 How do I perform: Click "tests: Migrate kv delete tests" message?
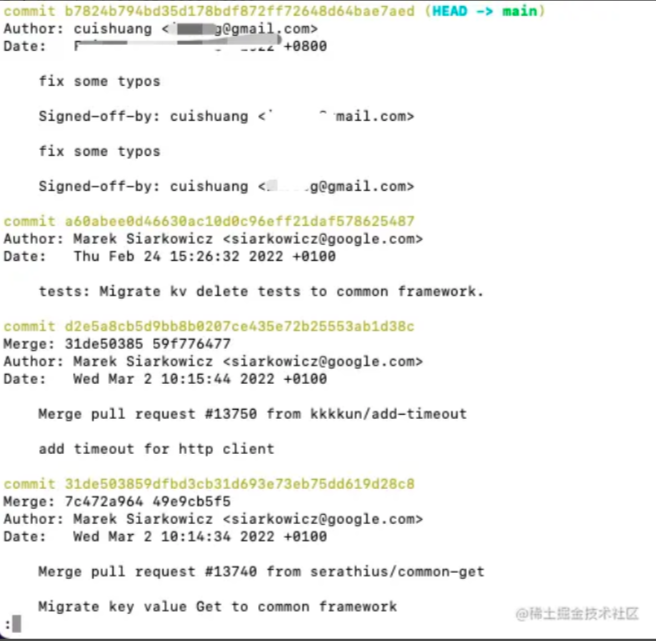coord(261,291)
